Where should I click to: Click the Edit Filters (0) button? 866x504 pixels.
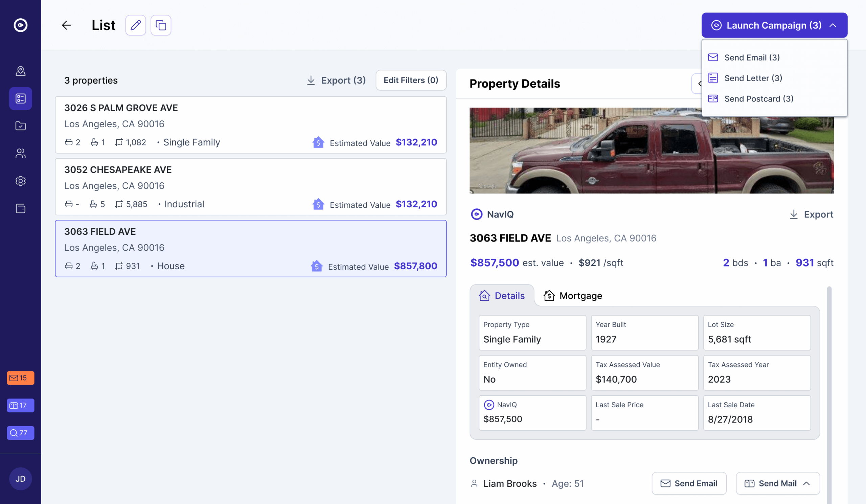411,80
